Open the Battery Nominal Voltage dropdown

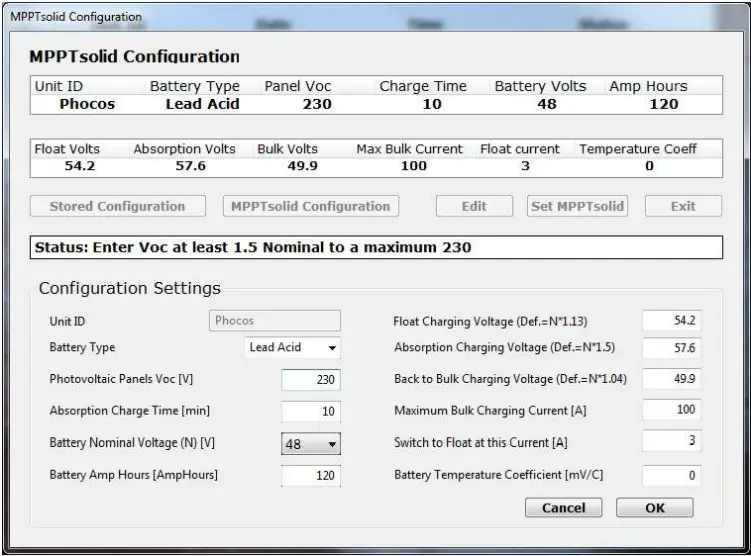[x=311, y=443]
